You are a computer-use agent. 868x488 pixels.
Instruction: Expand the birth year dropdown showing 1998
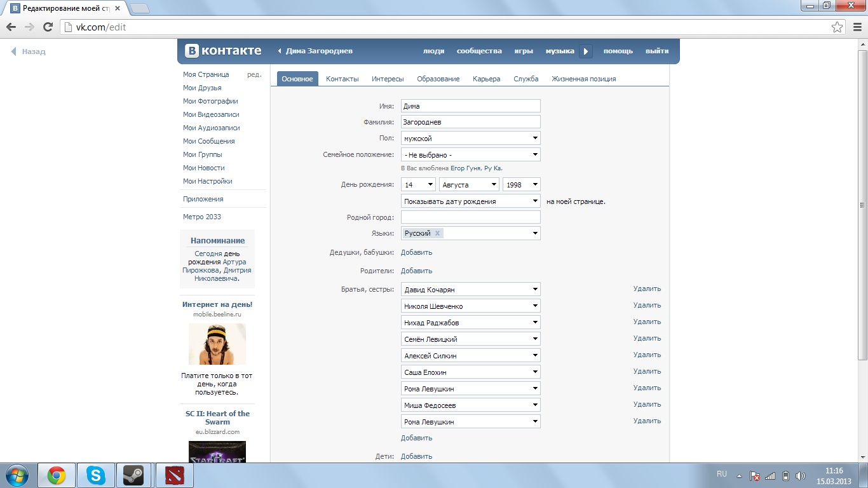click(521, 185)
